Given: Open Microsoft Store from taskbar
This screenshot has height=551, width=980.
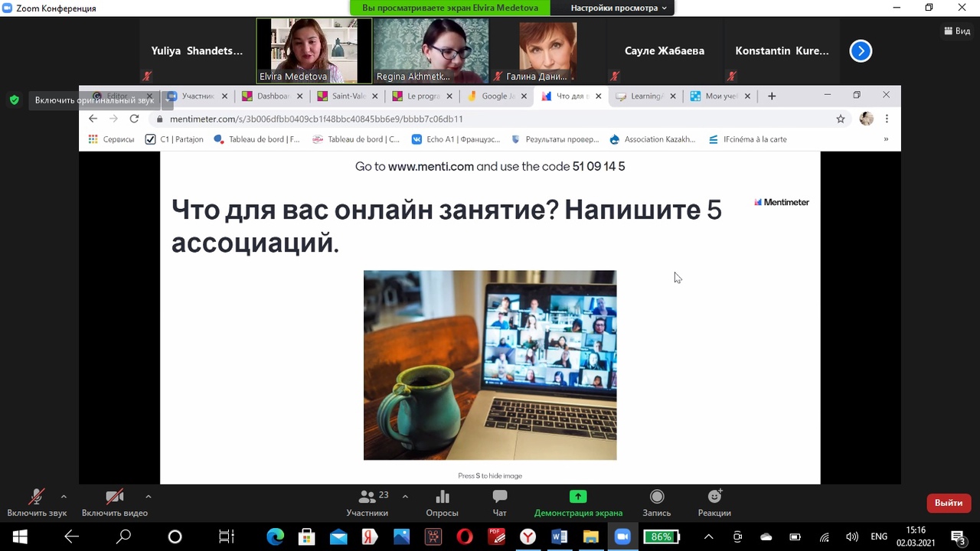Looking at the screenshot, I should 306,536.
